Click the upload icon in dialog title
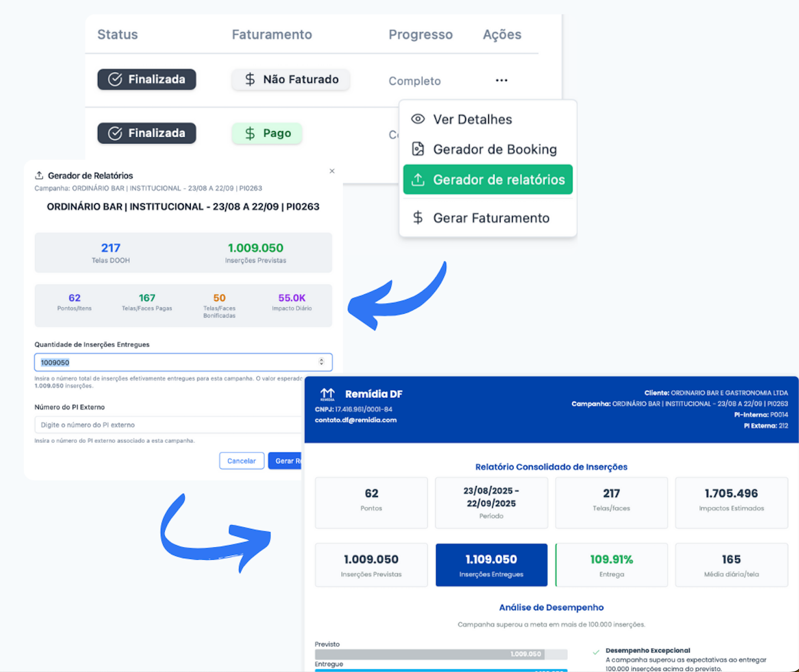 [x=39, y=176]
